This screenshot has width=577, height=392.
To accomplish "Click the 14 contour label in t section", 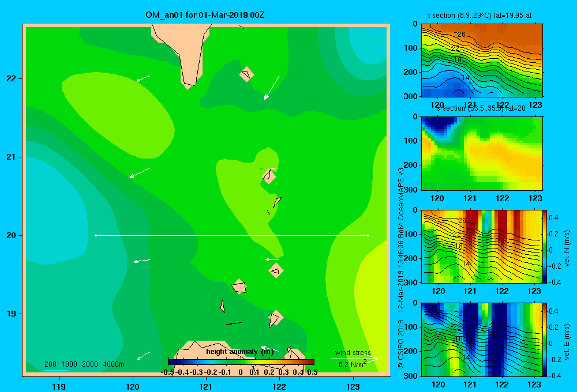I will [466, 78].
